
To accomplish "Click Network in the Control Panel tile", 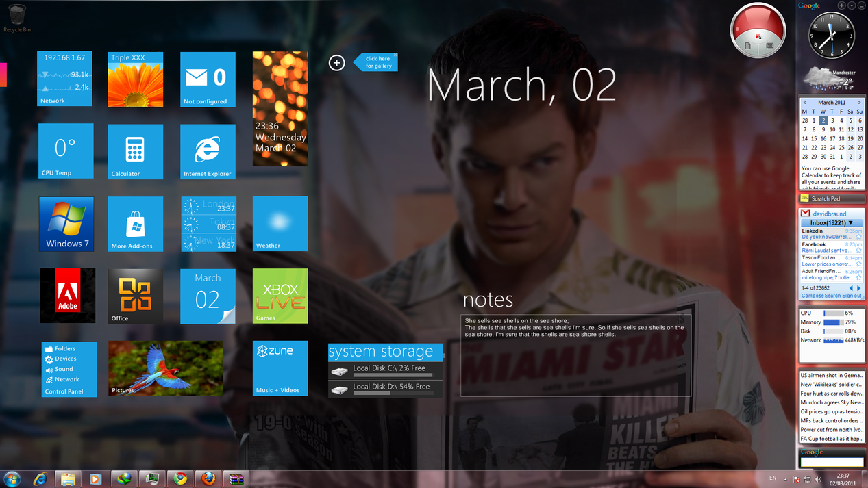I will (x=62, y=379).
